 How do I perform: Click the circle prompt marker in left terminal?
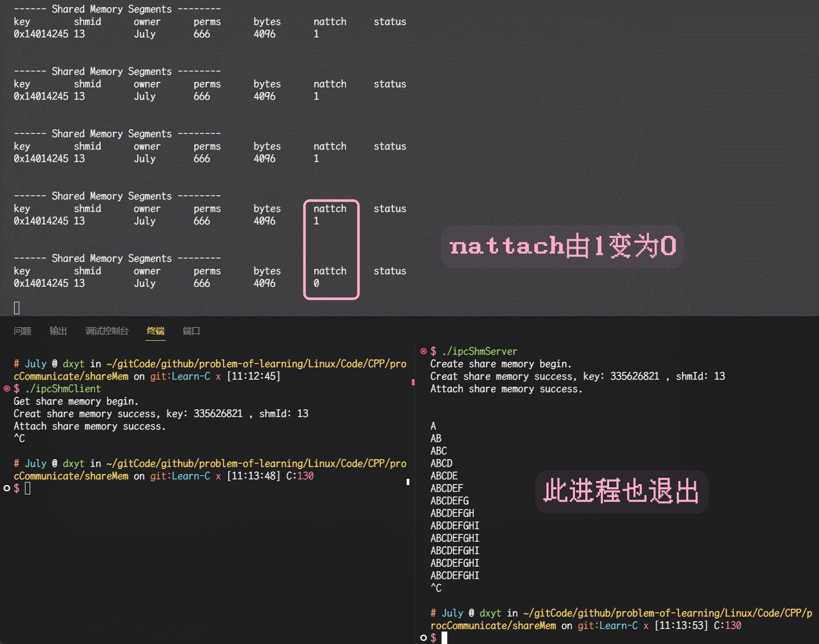(7, 488)
